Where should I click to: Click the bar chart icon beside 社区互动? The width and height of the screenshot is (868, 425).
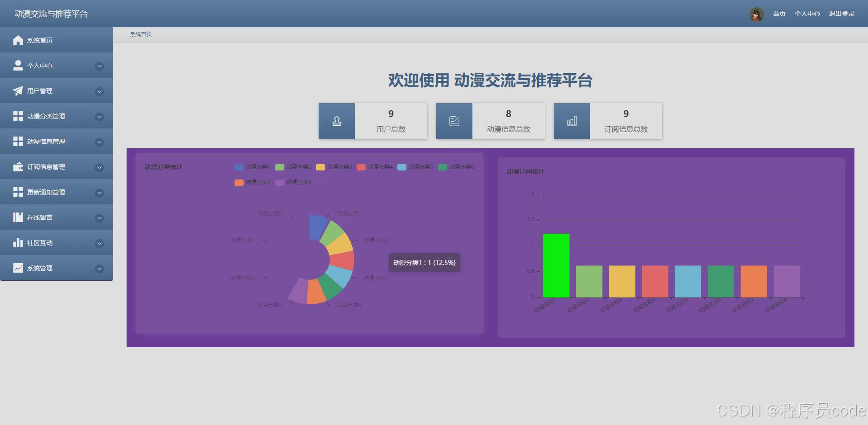[x=18, y=243]
